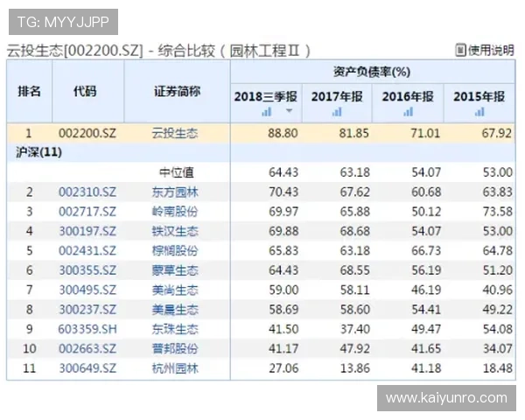
Task: Select value 73.58 for 岭南股份
Action: [x=498, y=212]
